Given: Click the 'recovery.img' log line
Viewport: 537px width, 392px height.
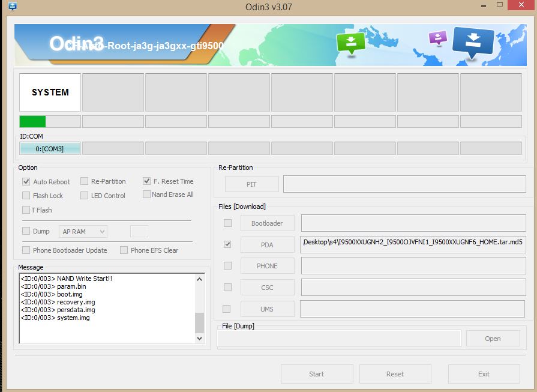Looking at the screenshot, I should [58, 302].
